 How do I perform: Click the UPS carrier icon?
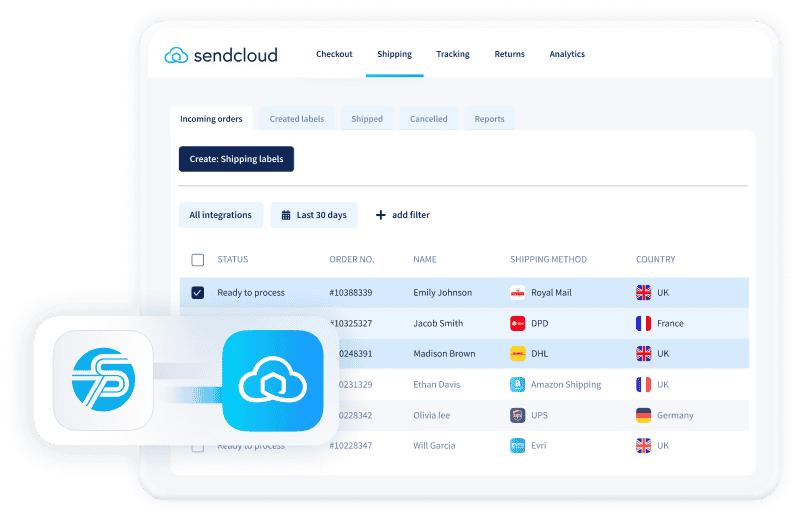coord(517,415)
